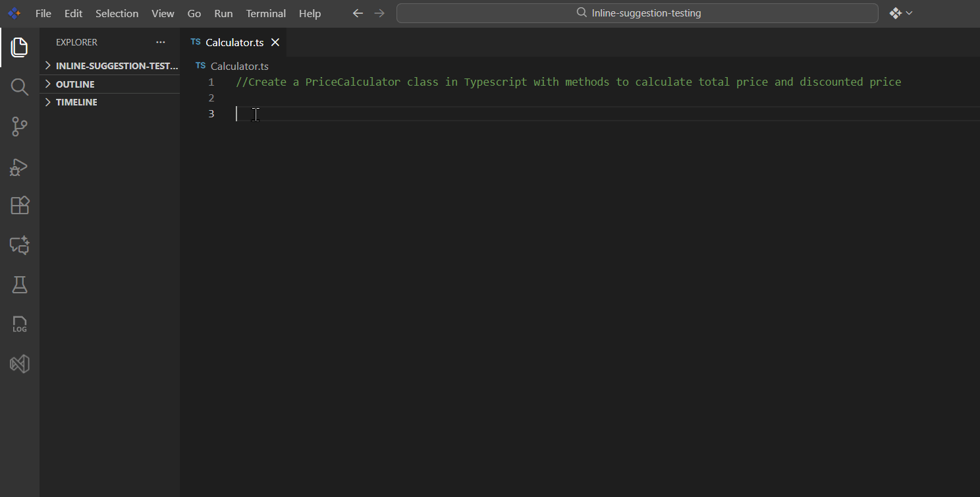Viewport: 980px width, 497px height.
Task: Expand the OUTLINE section
Action: pyautogui.click(x=75, y=84)
